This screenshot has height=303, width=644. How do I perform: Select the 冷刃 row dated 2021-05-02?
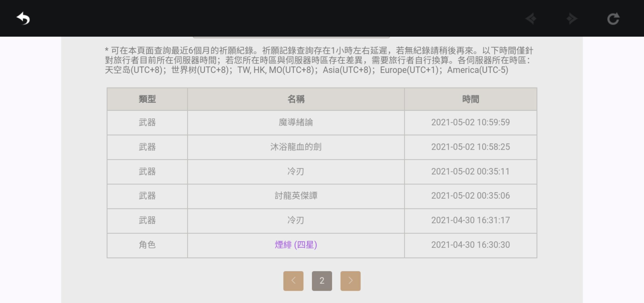(x=296, y=171)
